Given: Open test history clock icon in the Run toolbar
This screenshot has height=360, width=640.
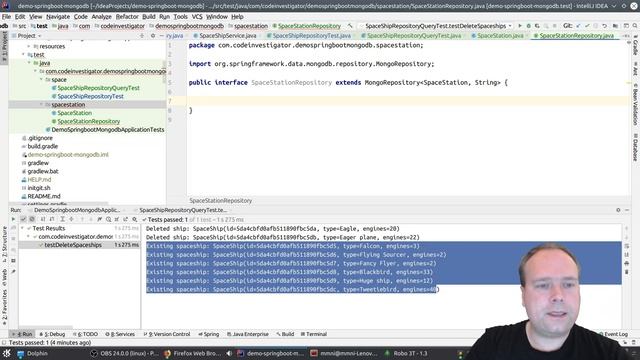Looking at the screenshot, I should (108, 219).
